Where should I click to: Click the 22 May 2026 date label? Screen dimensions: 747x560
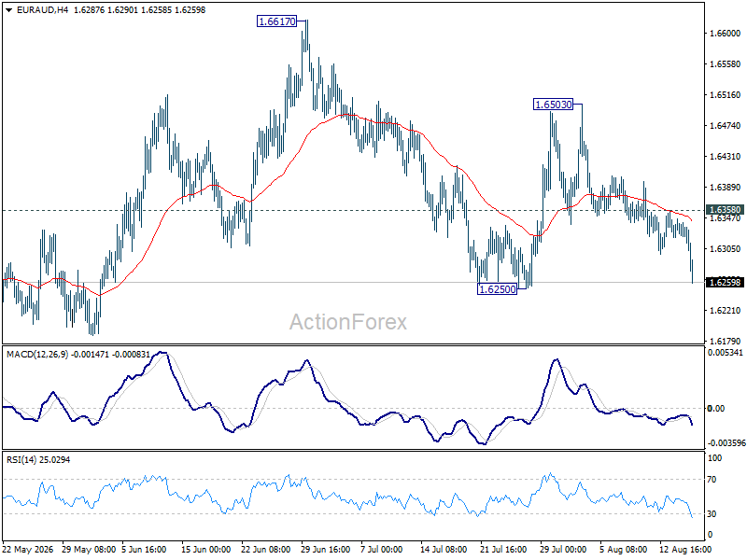28,550
